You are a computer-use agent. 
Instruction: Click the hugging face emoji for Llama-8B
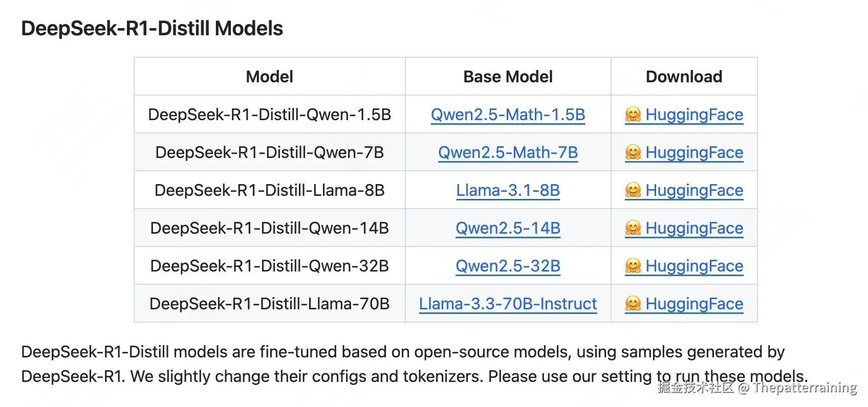633,190
